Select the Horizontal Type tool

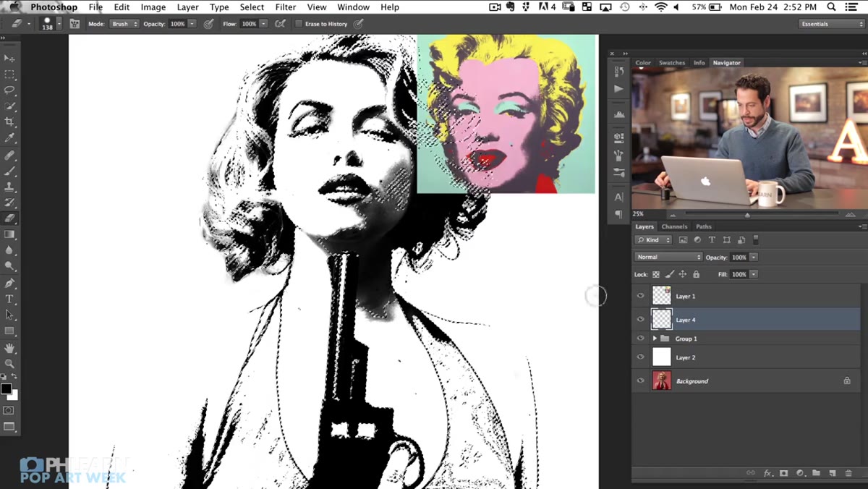[9, 299]
